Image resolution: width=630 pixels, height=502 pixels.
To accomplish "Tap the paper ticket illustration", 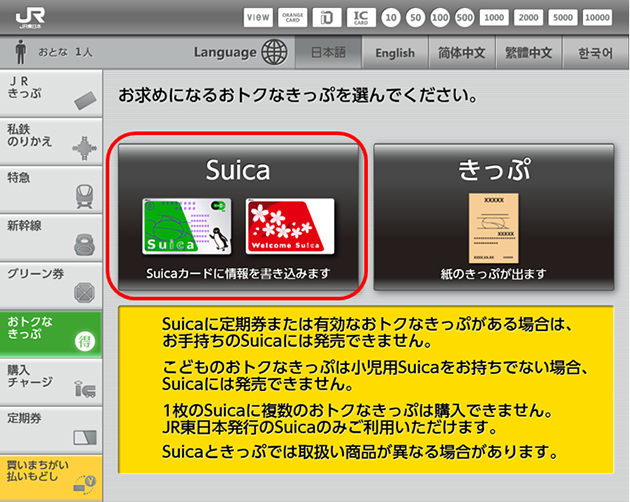I will click(494, 228).
